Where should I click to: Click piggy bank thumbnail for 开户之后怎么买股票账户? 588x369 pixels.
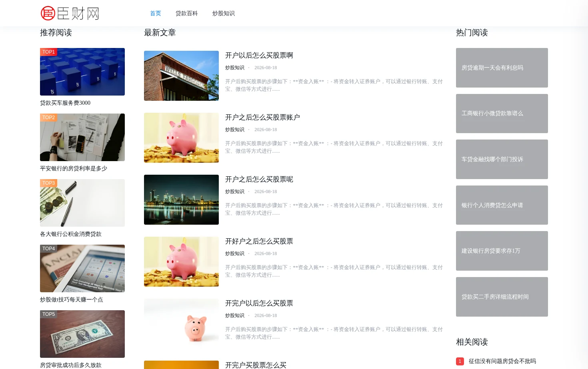coord(181,138)
